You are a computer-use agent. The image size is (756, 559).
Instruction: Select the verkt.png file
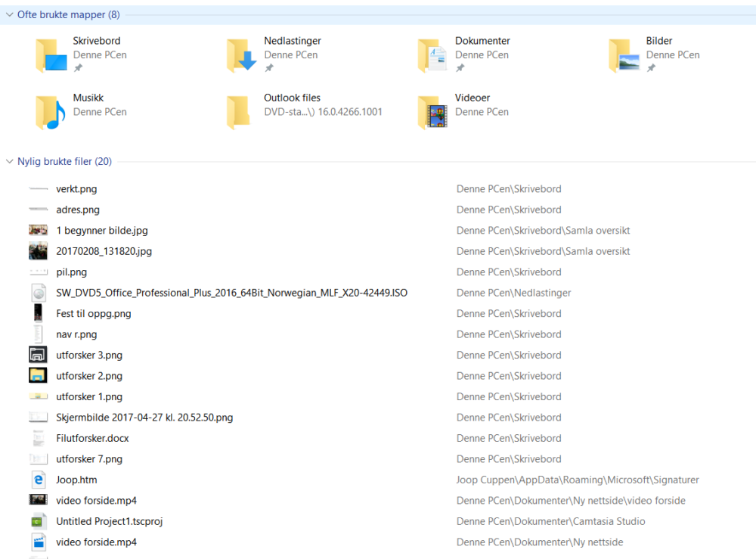point(76,189)
